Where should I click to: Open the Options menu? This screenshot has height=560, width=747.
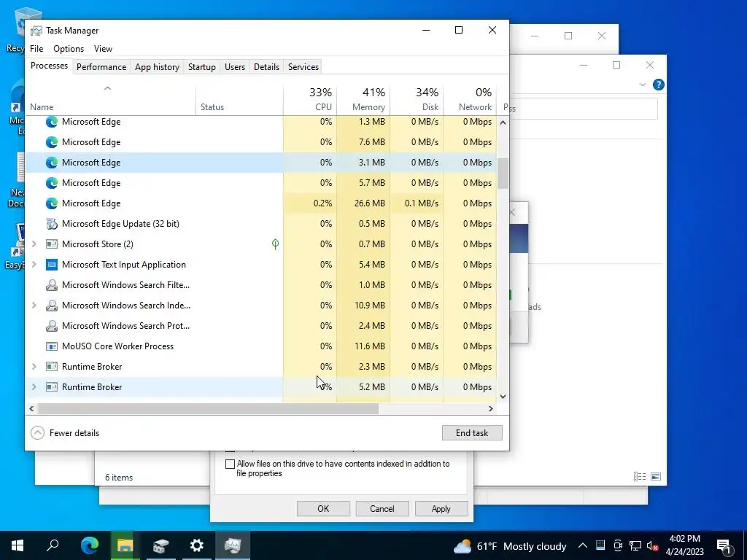pyautogui.click(x=69, y=49)
